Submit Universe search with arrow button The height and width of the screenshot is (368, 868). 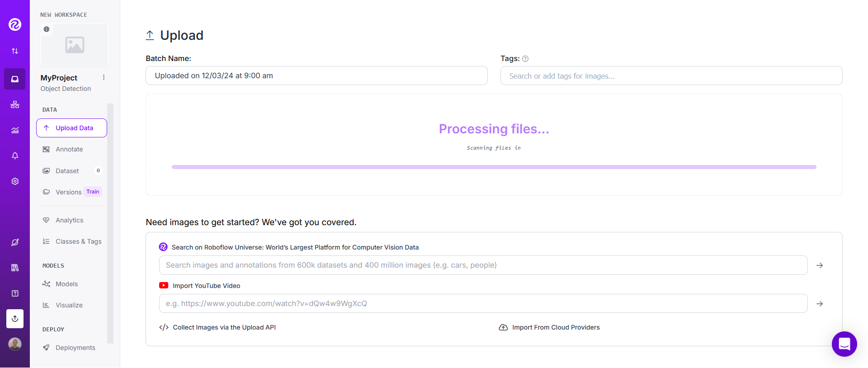pyautogui.click(x=820, y=265)
